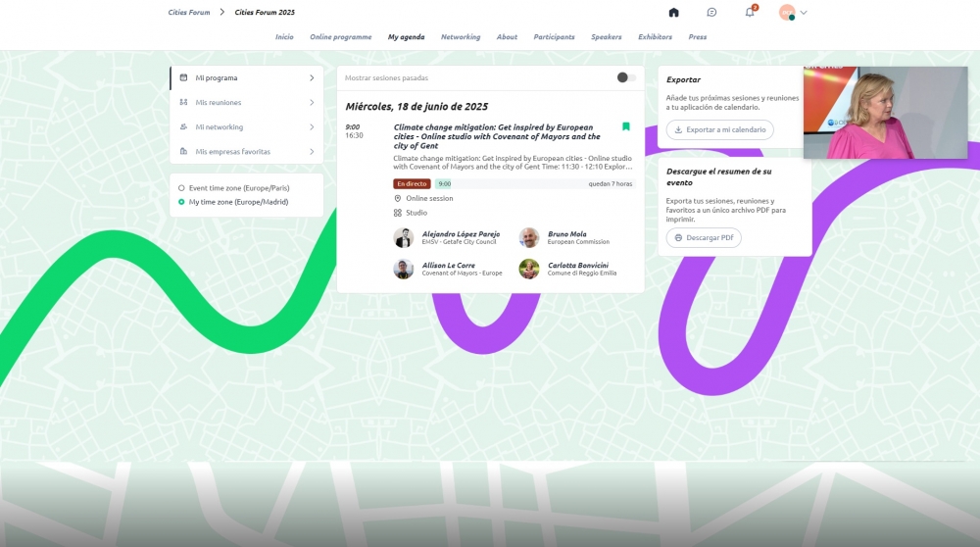
Task: Open the home icon in top bar
Action: pos(674,13)
